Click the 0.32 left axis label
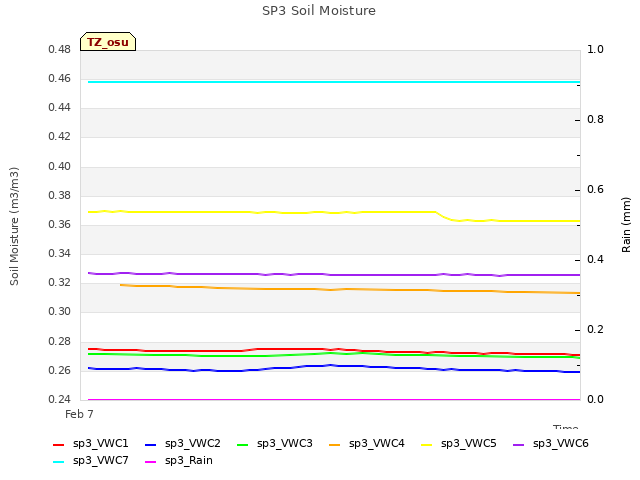Viewport: 640px width, 480px height. point(60,282)
